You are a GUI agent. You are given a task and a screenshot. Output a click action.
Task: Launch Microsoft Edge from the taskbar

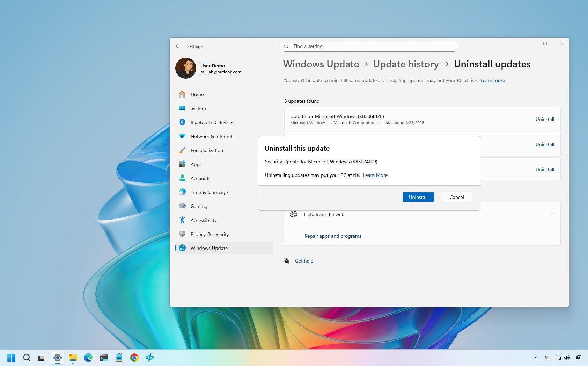[x=88, y=358]
